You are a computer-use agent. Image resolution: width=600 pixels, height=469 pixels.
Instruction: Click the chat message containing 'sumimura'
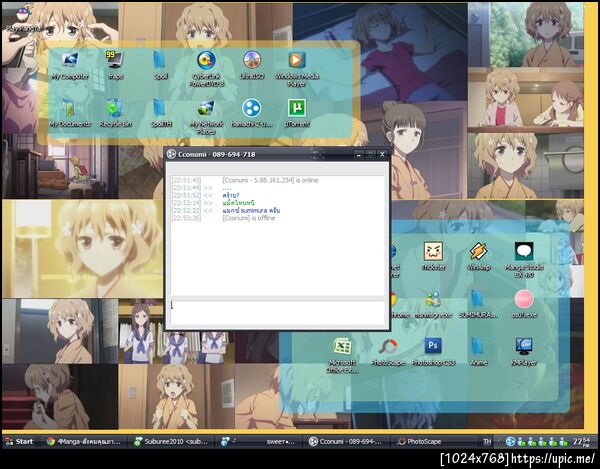pyautogui.click(x=251, y=210)
